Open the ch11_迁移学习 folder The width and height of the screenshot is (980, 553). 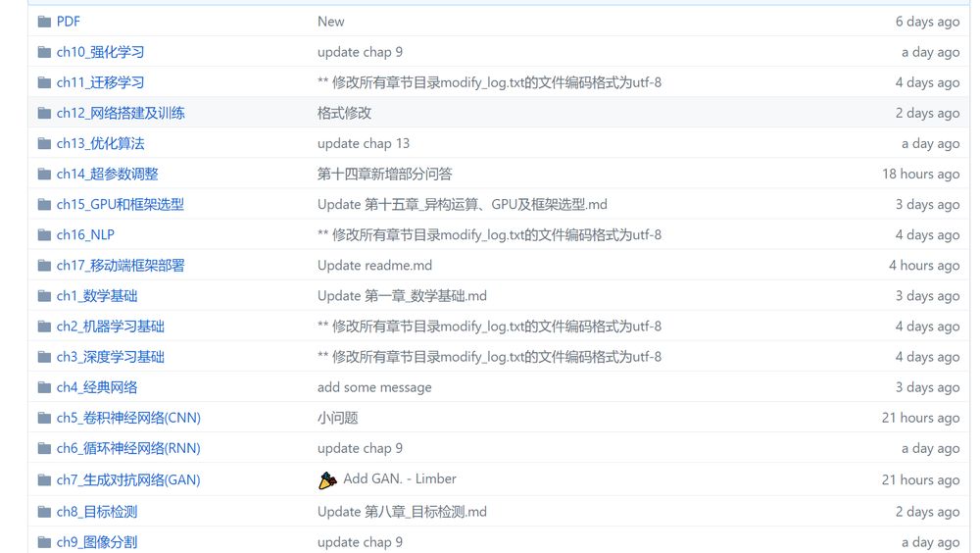click(100, 82)
